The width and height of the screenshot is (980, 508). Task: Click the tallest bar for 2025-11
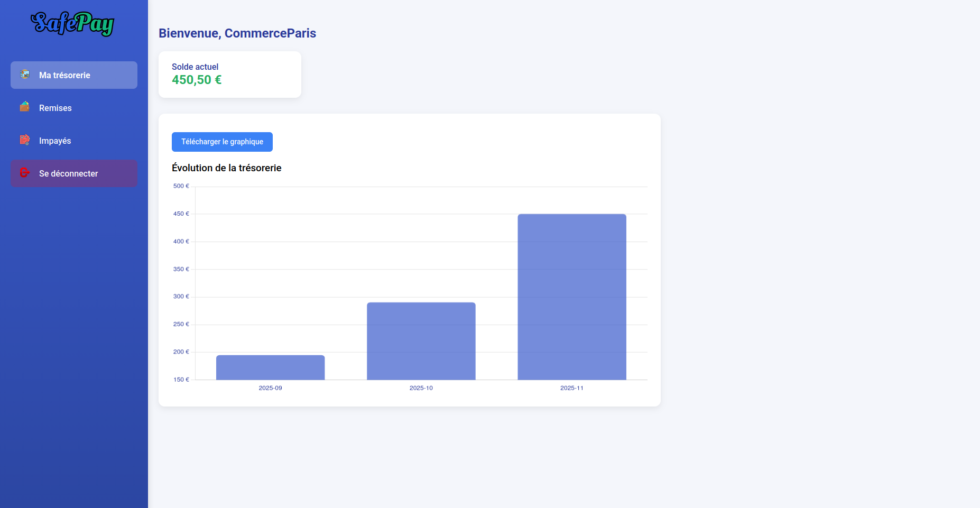[571, 297]
